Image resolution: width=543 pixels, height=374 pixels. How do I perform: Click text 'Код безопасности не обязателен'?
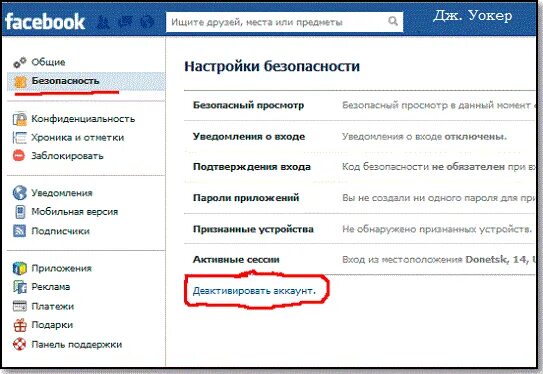tap(424, 167)
